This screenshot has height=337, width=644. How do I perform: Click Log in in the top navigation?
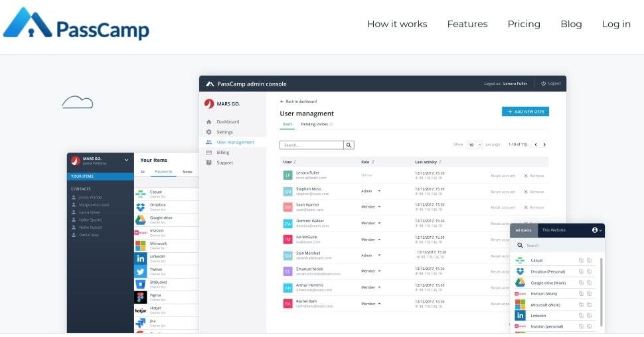617,25
